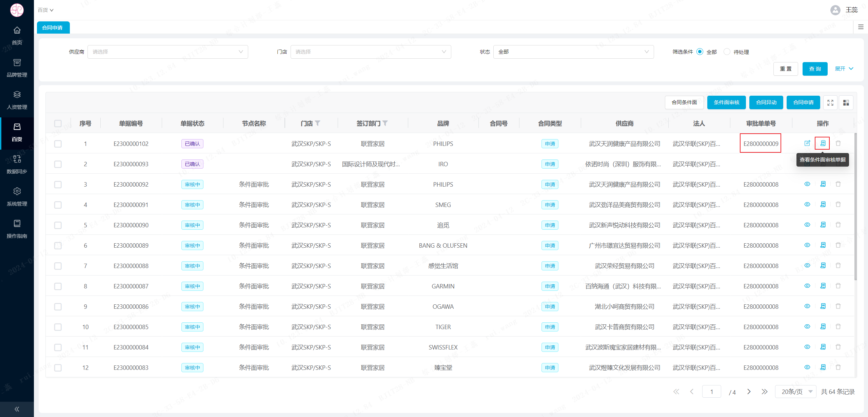Filter the 签订部门 column header
The width and height of the screenshot is (868, 417).
(385, 123)
